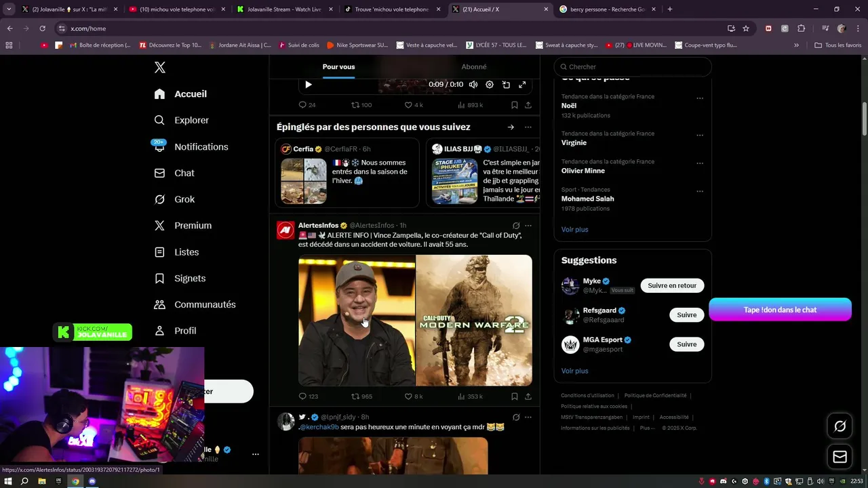Open Premium in the X sidebar

tap(183, 225)
